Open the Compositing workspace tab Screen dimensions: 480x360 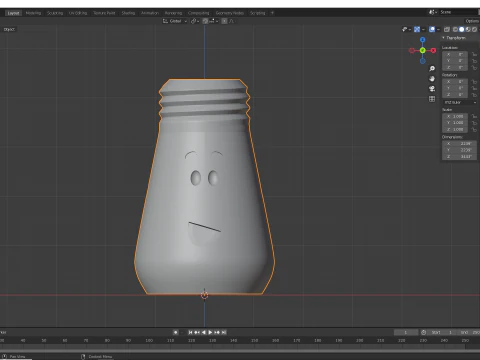pyautogui.click(x=199, y=13)
